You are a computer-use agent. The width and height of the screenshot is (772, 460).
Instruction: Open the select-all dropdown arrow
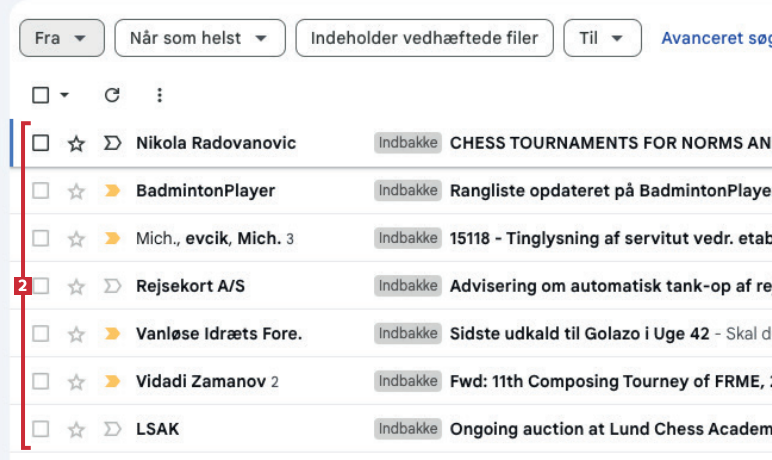tap(65, 95)
